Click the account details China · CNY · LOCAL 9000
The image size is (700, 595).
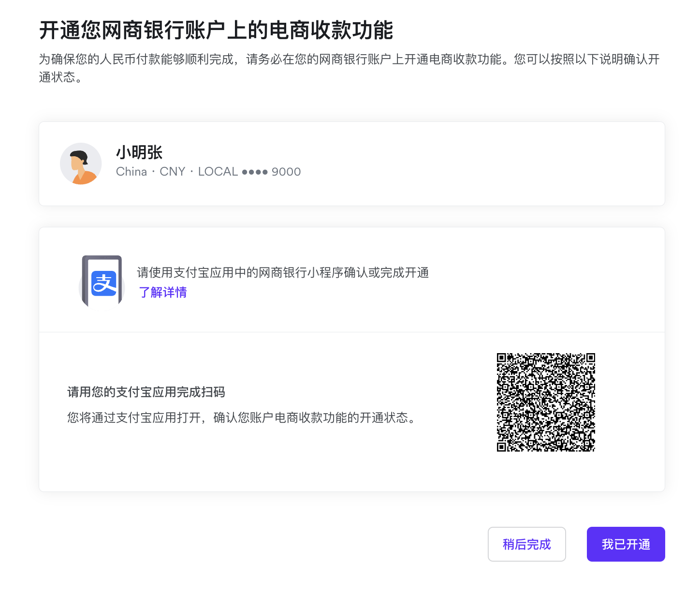208,172
